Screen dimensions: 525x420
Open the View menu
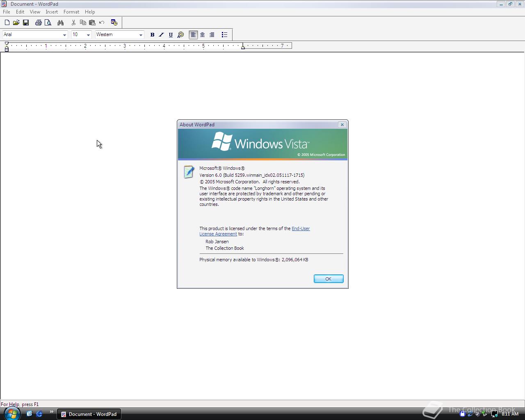pyautogui.click(x=35, y=12)
